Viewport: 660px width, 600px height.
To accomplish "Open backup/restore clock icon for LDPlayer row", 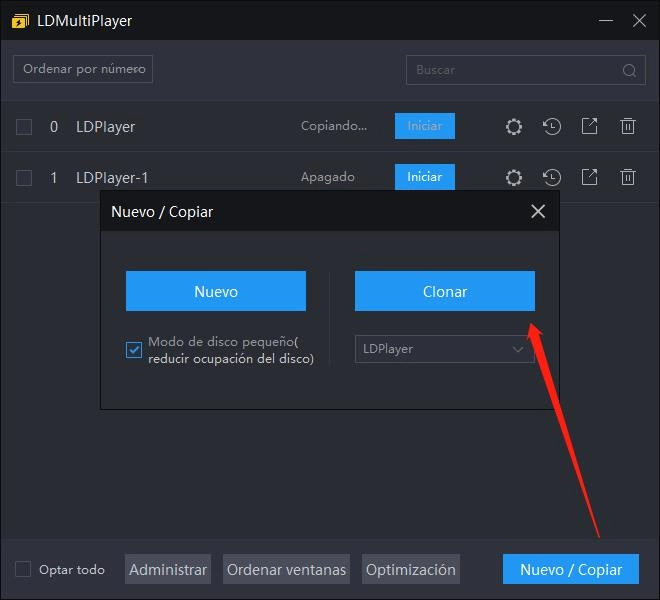I will (551, 126).
